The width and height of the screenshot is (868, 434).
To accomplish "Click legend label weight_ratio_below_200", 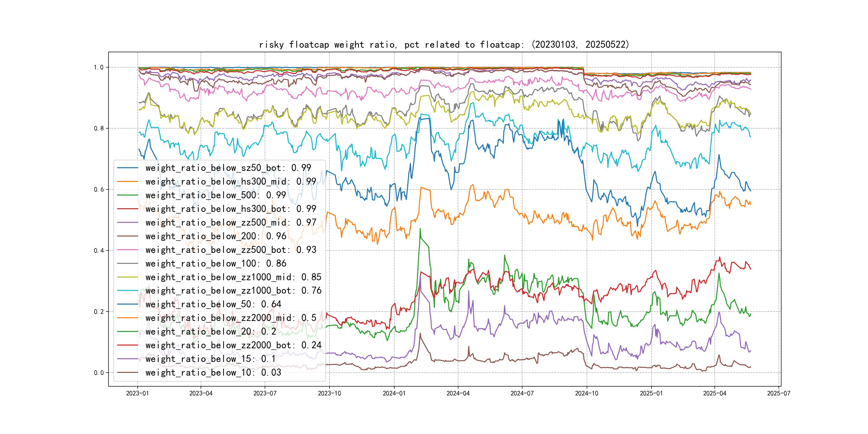I will [216, 236].
